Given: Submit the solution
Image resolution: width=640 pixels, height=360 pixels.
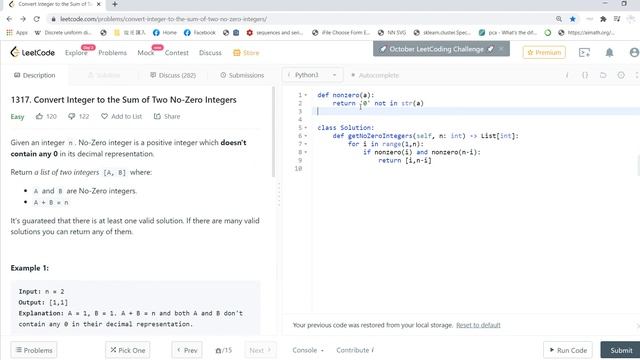Looking at the screenshot, I should click(621, 350).
